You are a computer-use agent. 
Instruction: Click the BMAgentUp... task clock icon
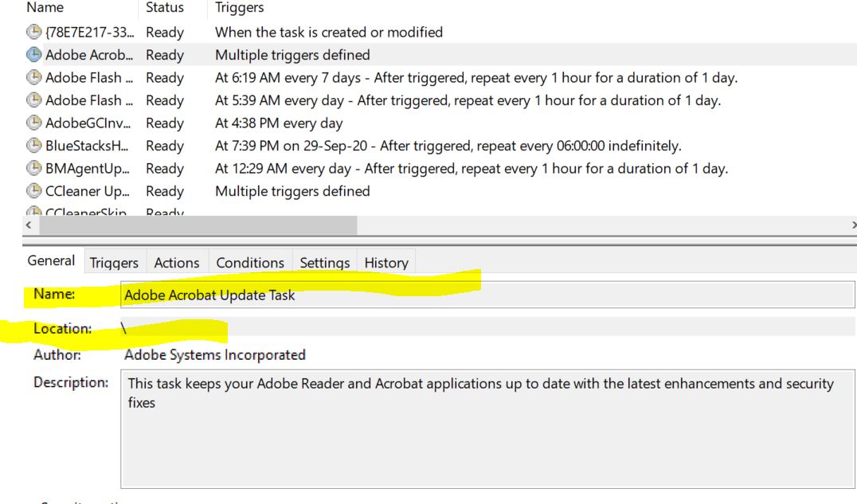pos(34,168)
